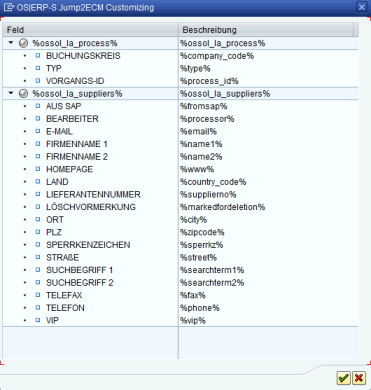Screen dimensions: 371x390
Task: Click the %ossol_la_process% node icon
Action: click(23, 43)
